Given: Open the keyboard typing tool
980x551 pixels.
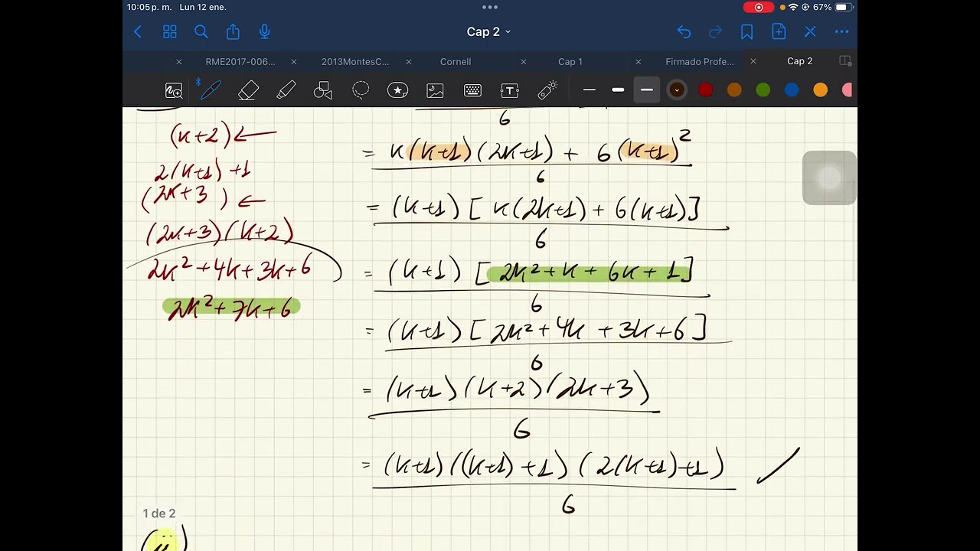Looking at the screenshot, I should coord(472,90).
